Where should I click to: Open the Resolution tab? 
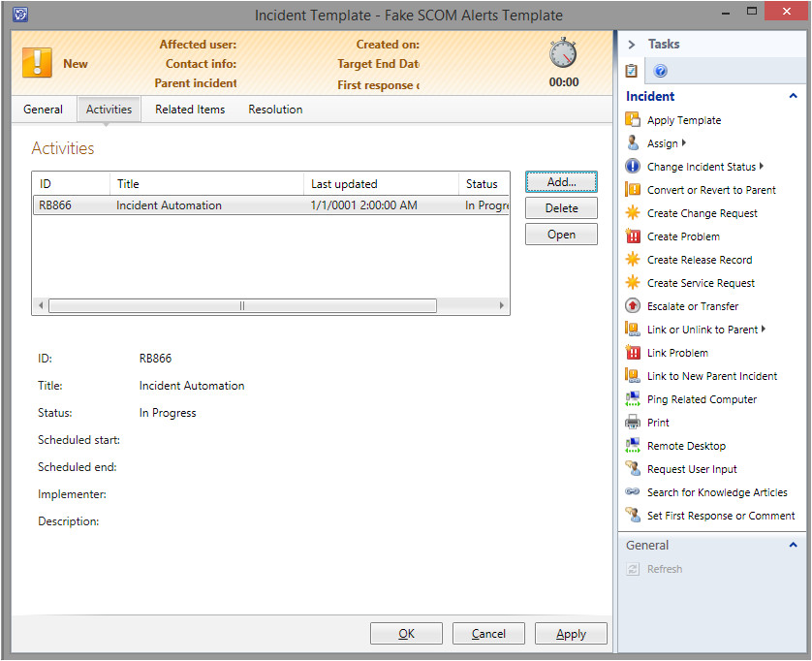click(275, 110)
